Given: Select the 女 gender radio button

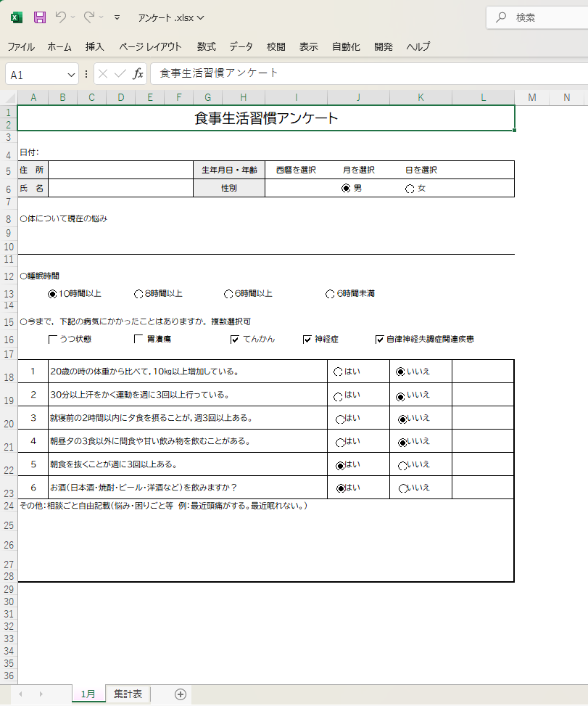Looking at the screenshot, I should [x=410, y=189].
